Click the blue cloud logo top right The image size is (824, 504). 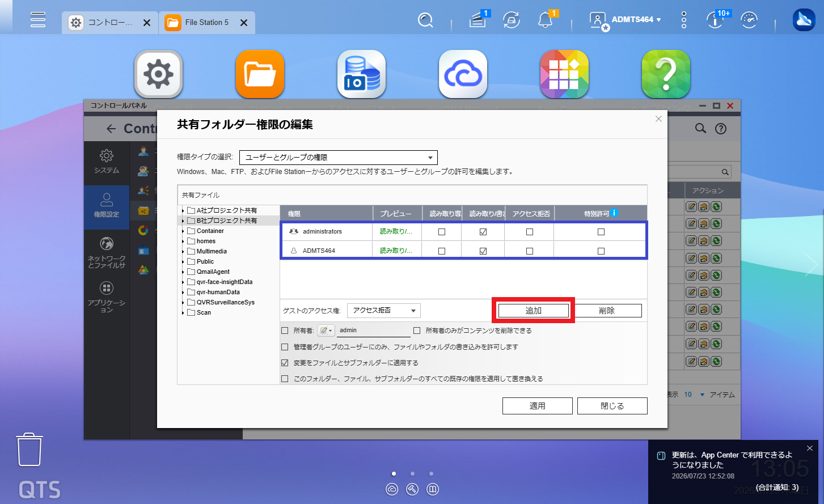click(x=804, y=20)
